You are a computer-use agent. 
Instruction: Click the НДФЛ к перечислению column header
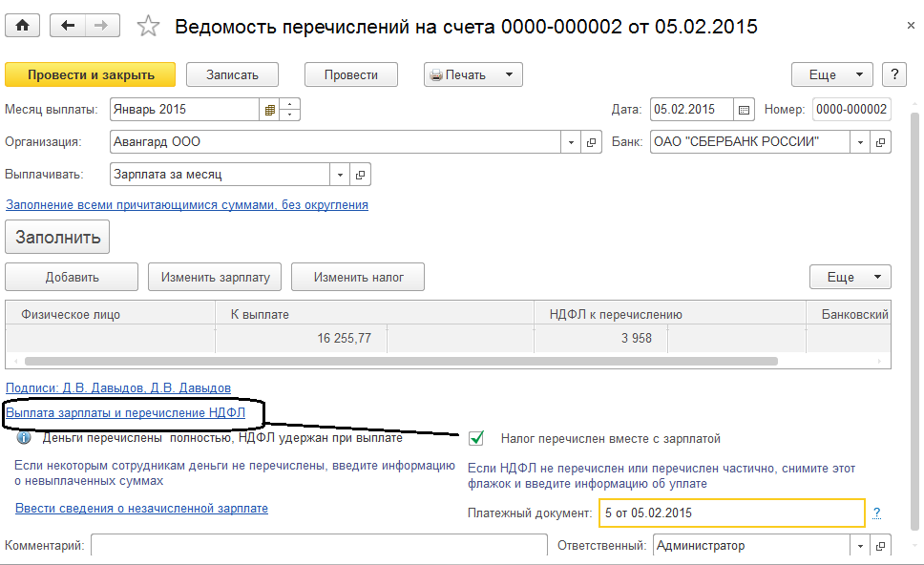tap(670, 315)
